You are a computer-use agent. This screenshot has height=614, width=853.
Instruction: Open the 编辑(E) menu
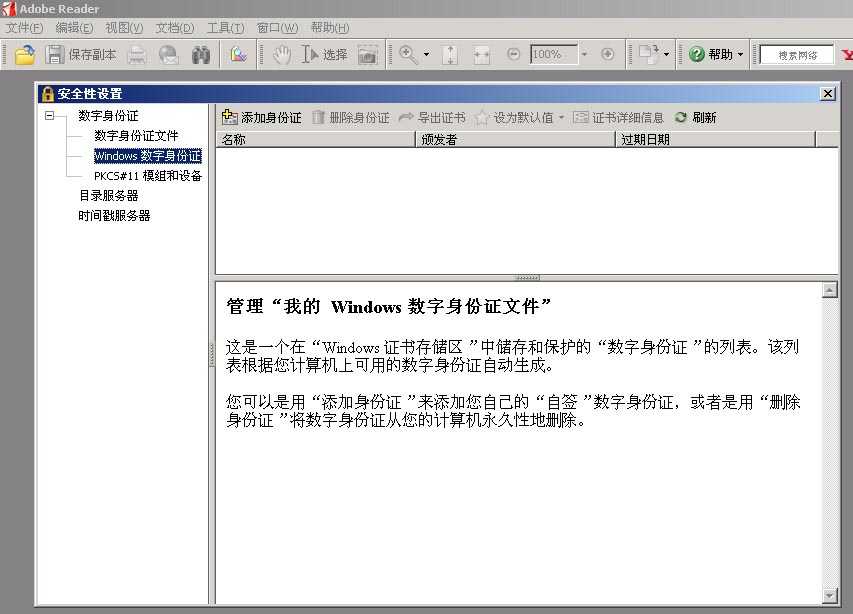pyautogui.click(x=74, y=28)
